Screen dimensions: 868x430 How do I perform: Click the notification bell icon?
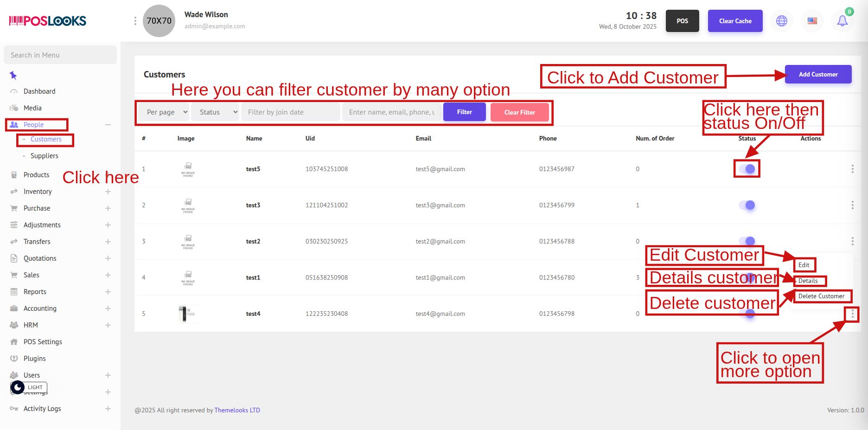(842, 21)
